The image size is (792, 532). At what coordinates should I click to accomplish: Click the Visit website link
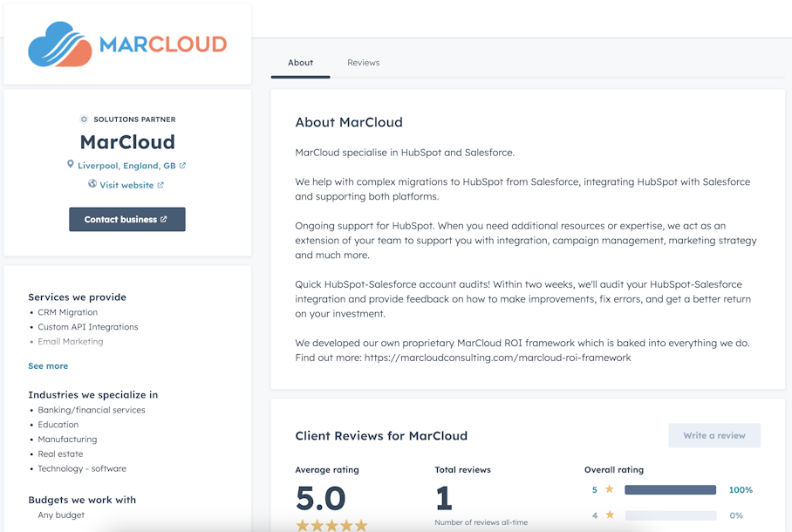(x=126, y=184)
